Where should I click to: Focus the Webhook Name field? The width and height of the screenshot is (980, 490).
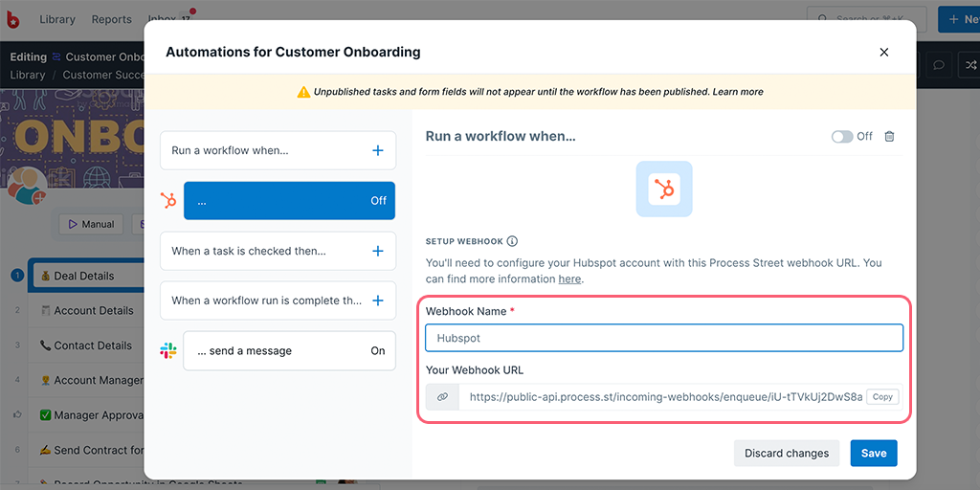[x=664, y=338]
